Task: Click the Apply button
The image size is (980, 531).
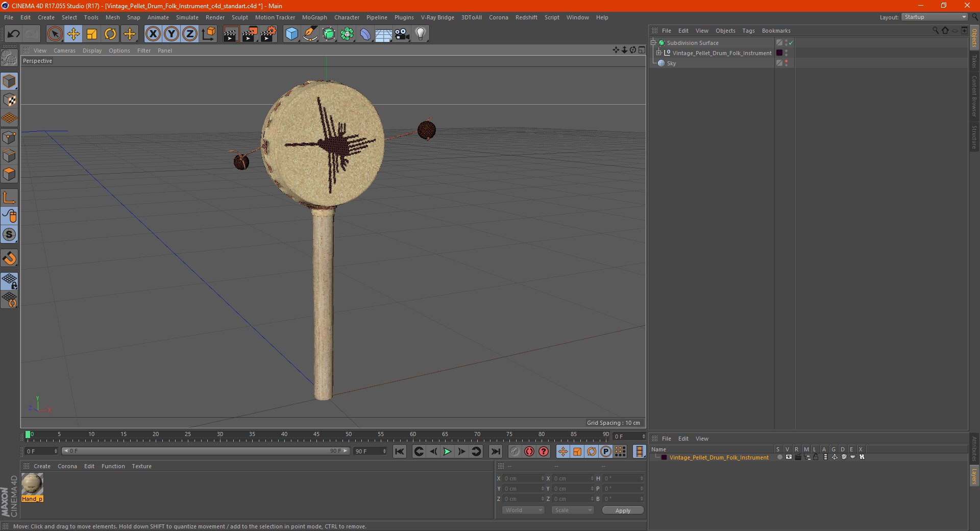Action: click(x=623, y=511)
